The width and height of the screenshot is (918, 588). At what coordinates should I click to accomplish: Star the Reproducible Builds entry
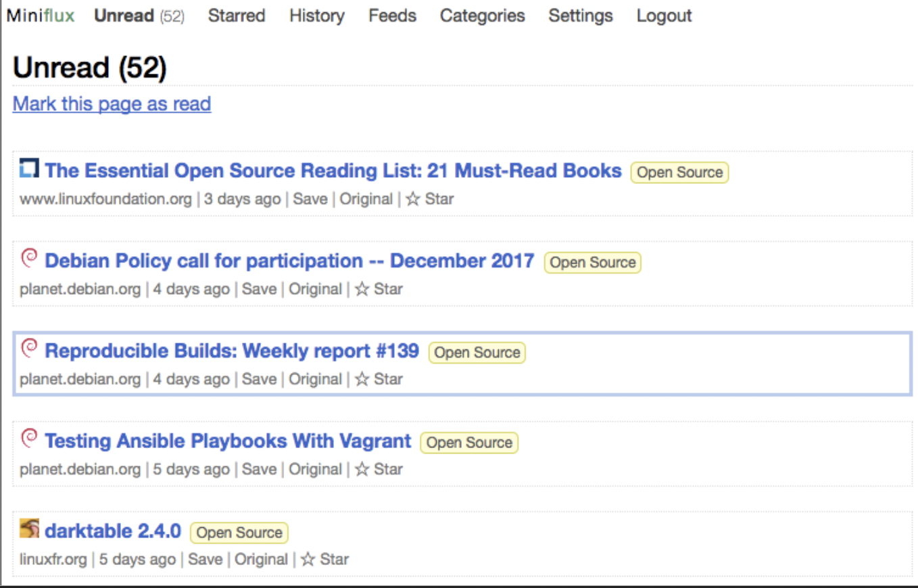click(x=377, y=378)
